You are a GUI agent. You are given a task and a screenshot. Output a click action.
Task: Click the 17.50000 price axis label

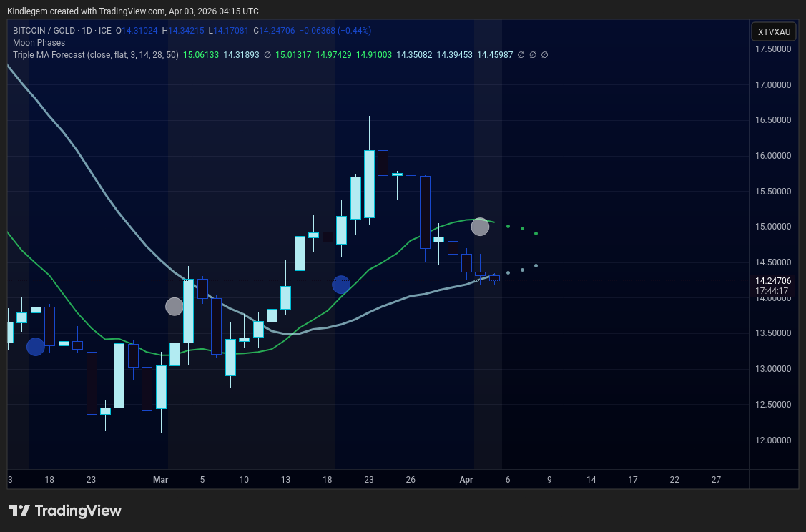coord(773,49)
